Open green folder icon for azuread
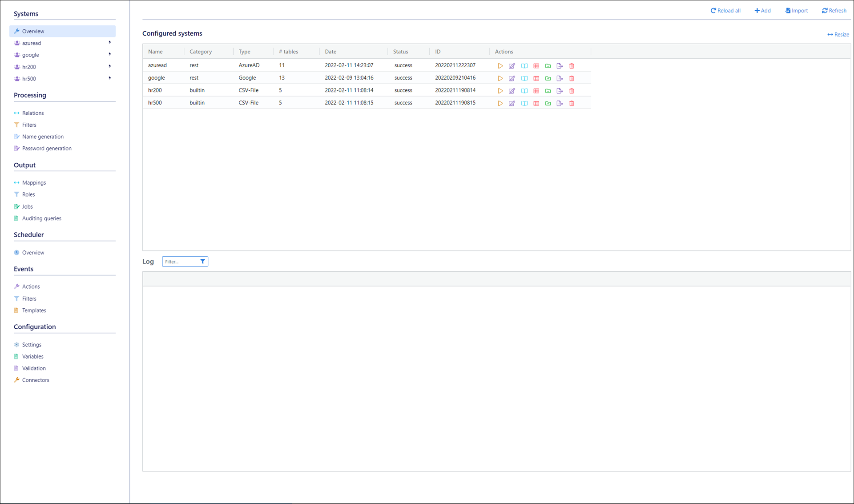 548,66
